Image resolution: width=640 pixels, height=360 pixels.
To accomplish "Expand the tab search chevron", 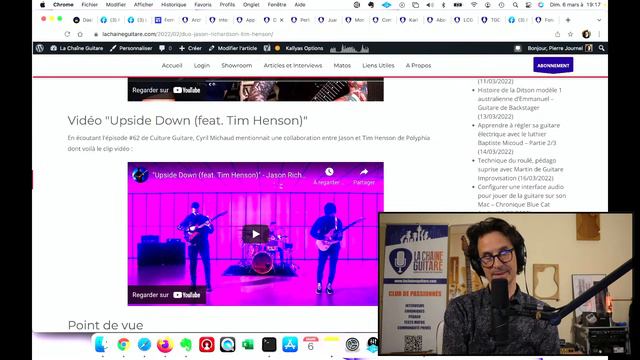I will (x=599, y=20).
